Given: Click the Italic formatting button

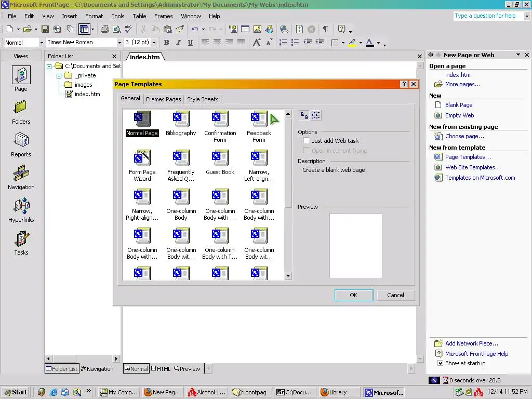Looking at the screenshot, I should [x=178, y=43].
